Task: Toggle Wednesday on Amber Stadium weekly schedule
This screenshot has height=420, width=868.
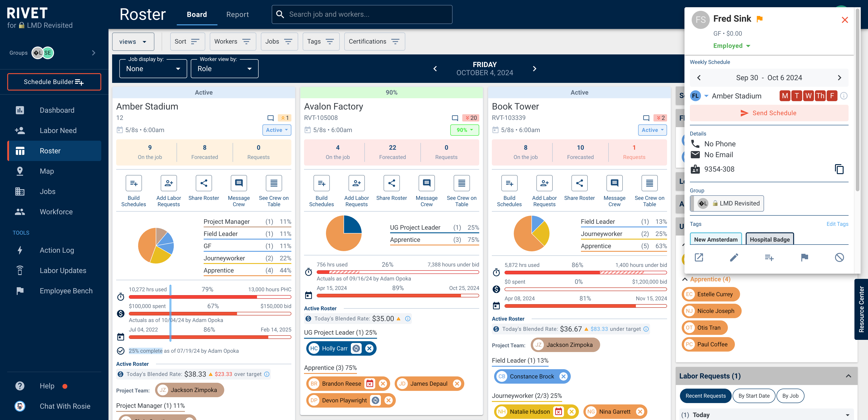Action: (x=808, y=96)
